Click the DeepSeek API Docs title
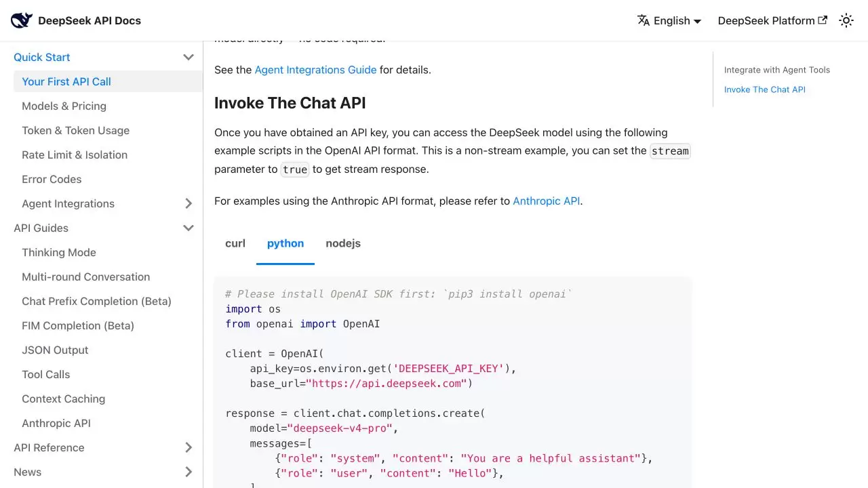This screenshot has height=488, width=868. (x=90, y=20)
